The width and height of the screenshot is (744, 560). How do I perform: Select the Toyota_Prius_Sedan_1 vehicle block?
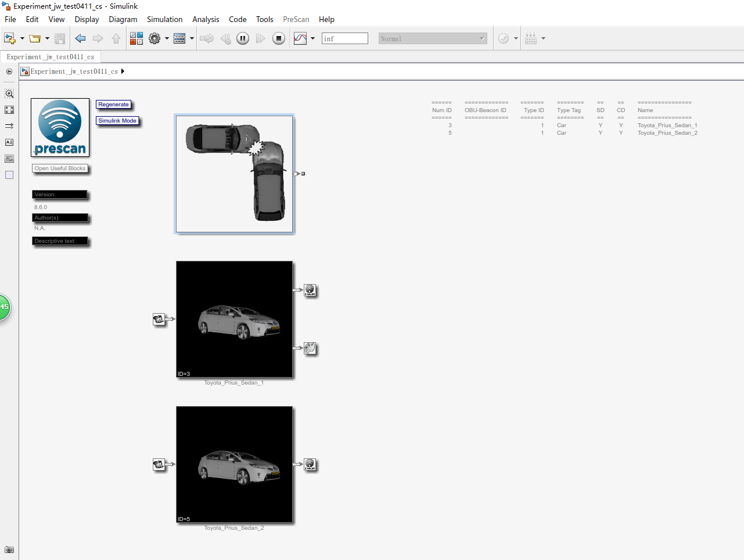pos(235,320)
